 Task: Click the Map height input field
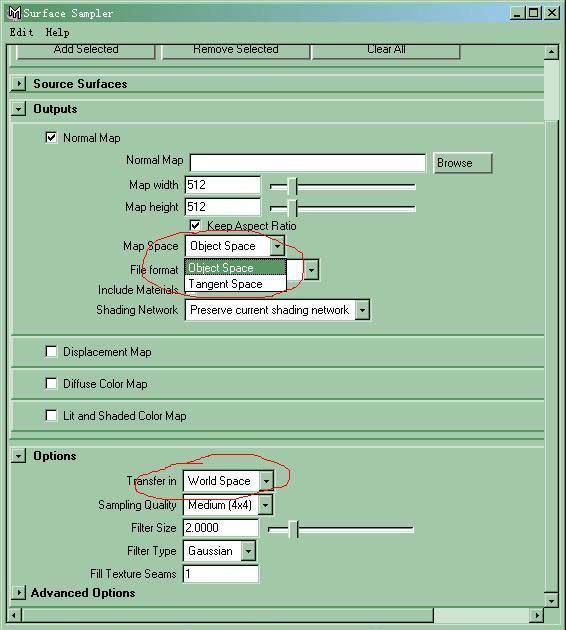223,207
